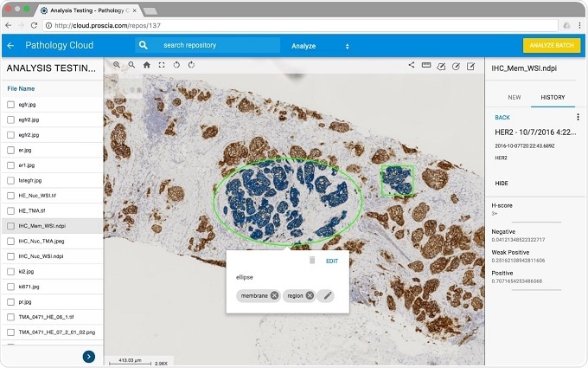588x368 pixels.
Task: Switch to the HISTORY tab
Action: (x=553, y=97)
